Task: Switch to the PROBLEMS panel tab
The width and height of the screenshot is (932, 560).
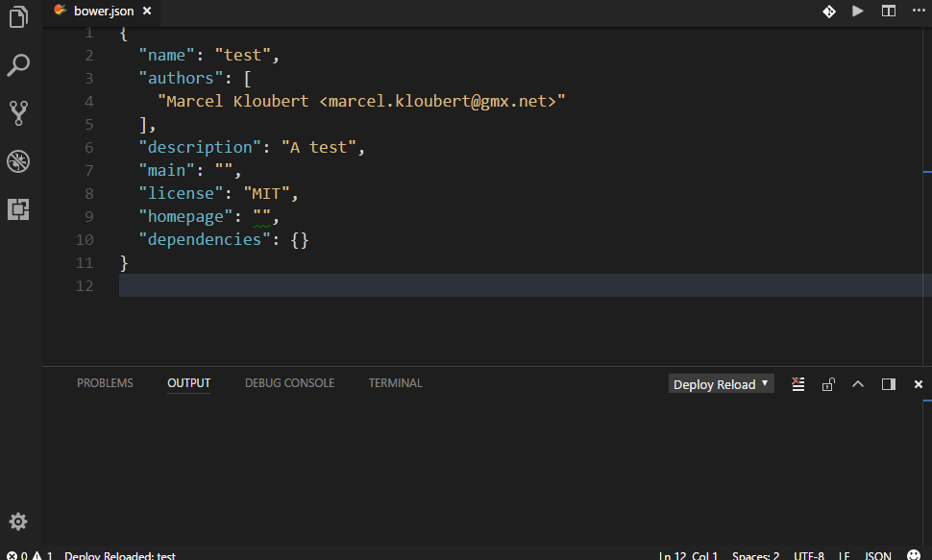Action: click(105, 383)
